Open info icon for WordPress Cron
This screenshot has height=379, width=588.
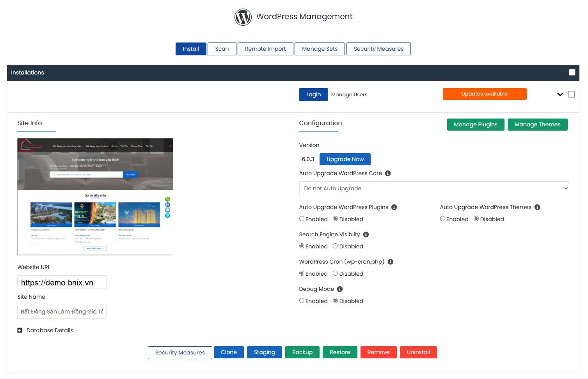tap(391, 262)
